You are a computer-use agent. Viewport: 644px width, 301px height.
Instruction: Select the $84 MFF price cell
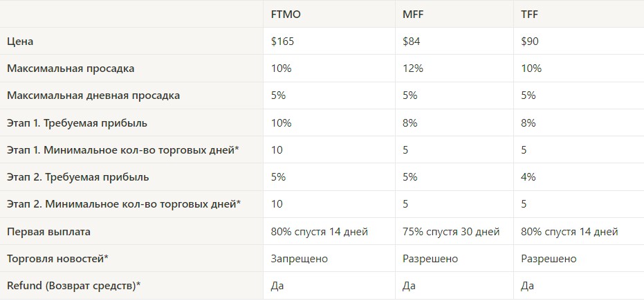(411, 42)
